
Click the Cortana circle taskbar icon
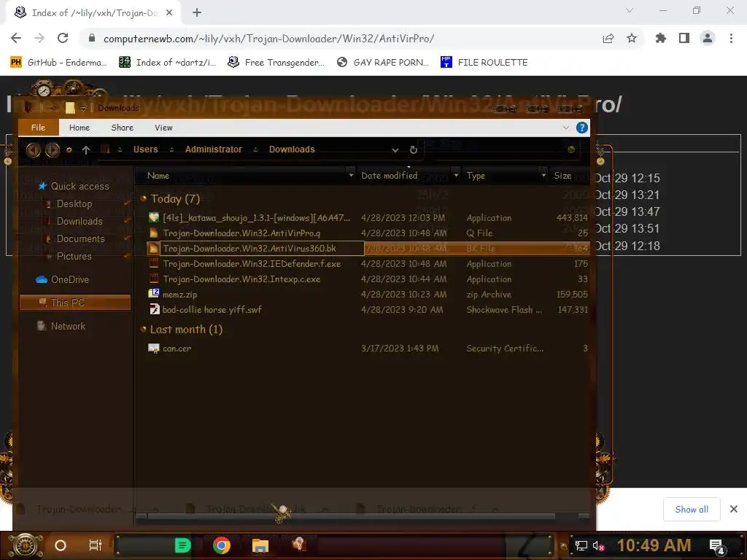click(x=61, y=545)
